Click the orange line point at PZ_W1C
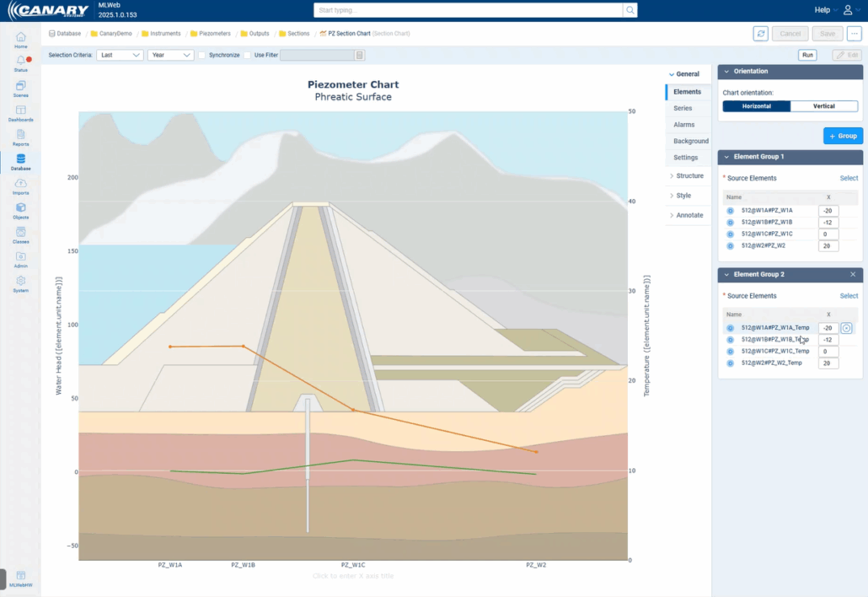The width and height of the screenshot is (868, 597). [353, 411]
